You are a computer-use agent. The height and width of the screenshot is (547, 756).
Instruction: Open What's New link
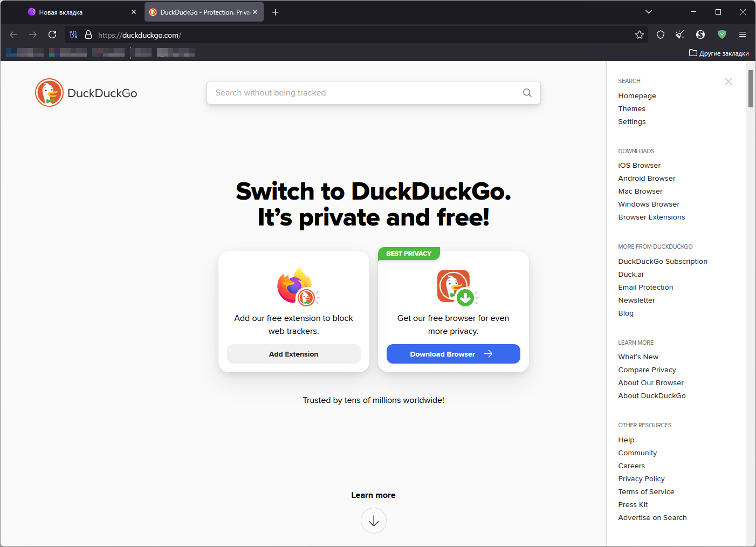click(x=638, y=357)
